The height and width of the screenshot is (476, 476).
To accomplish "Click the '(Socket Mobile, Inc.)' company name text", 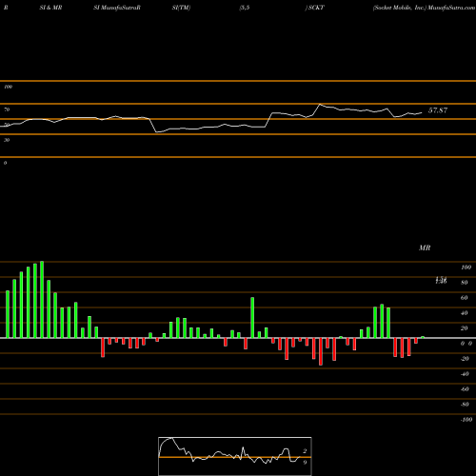I will [x=399, y=8].
